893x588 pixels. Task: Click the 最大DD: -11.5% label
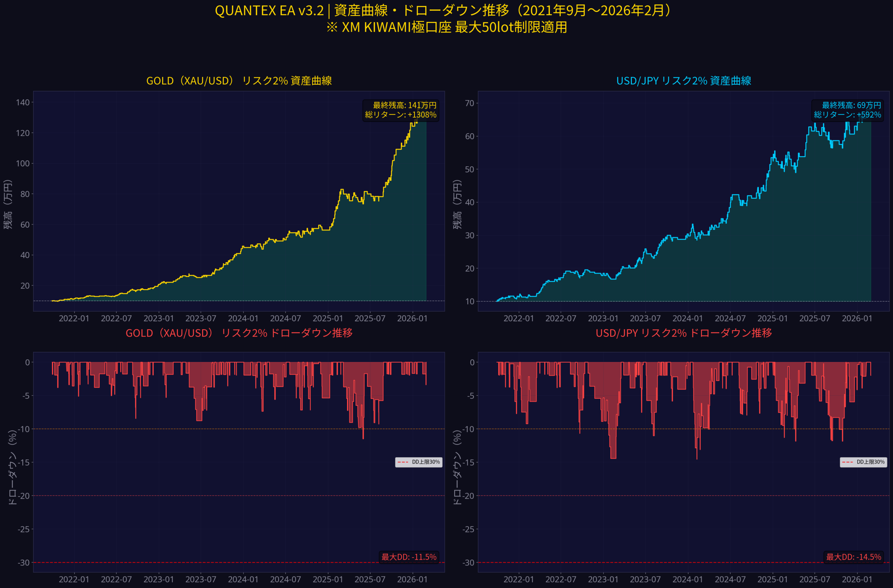(x=408, y=557)
